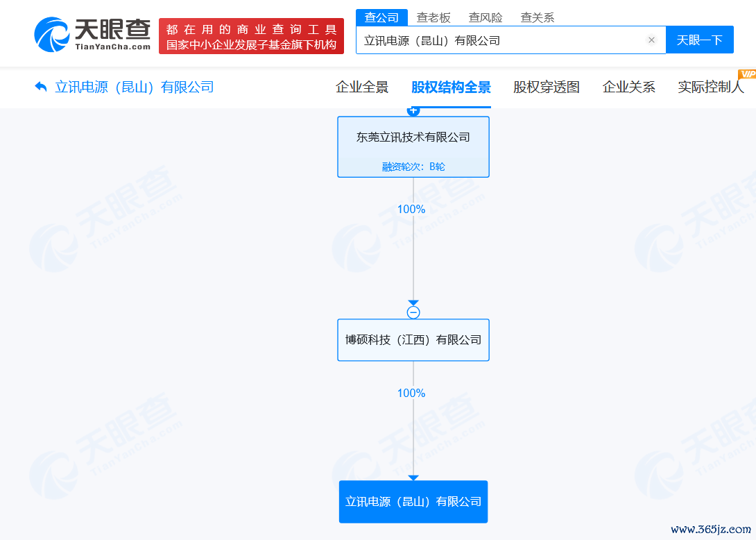
Task: Open the 博硕科技（江西）有限公司 node
Action: coord(413,339)
